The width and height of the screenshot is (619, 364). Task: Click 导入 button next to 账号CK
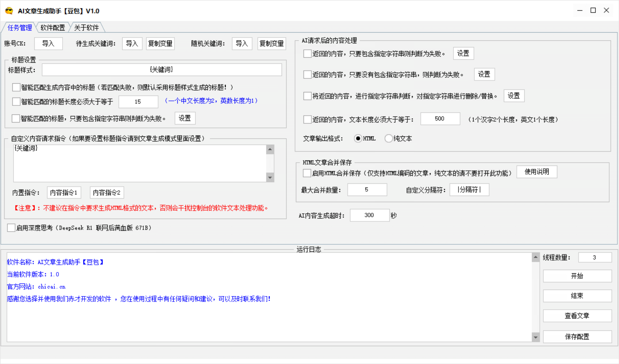[48, 43]
